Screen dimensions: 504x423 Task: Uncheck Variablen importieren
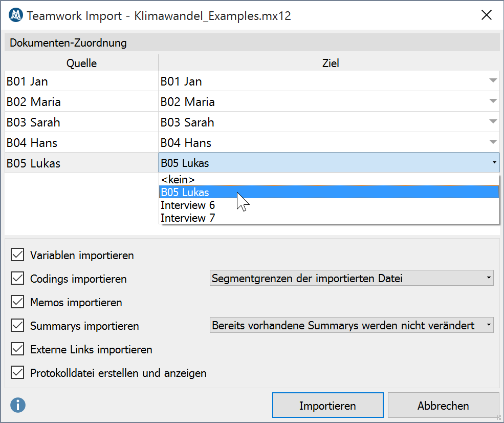click(x=17, y=255)
